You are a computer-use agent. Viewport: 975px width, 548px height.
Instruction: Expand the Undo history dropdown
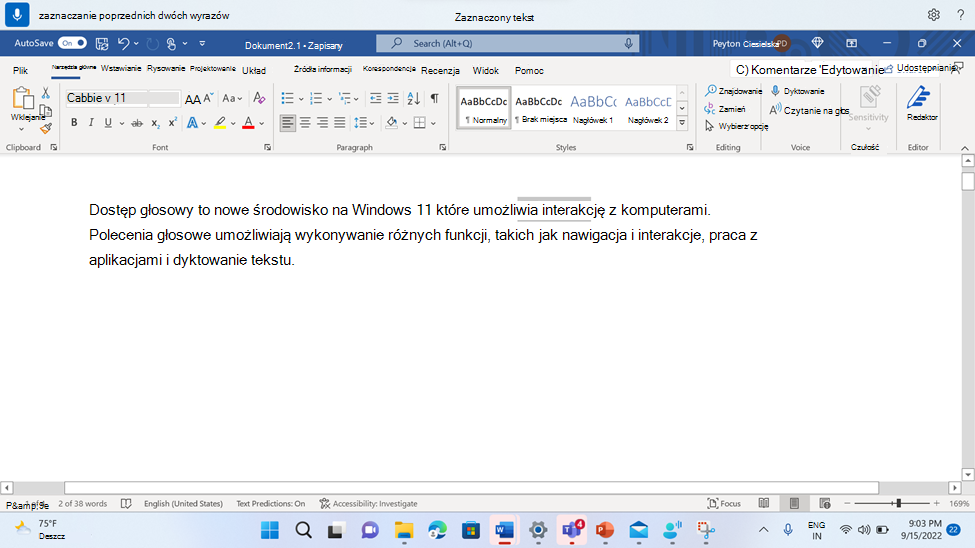coord(136,44)
